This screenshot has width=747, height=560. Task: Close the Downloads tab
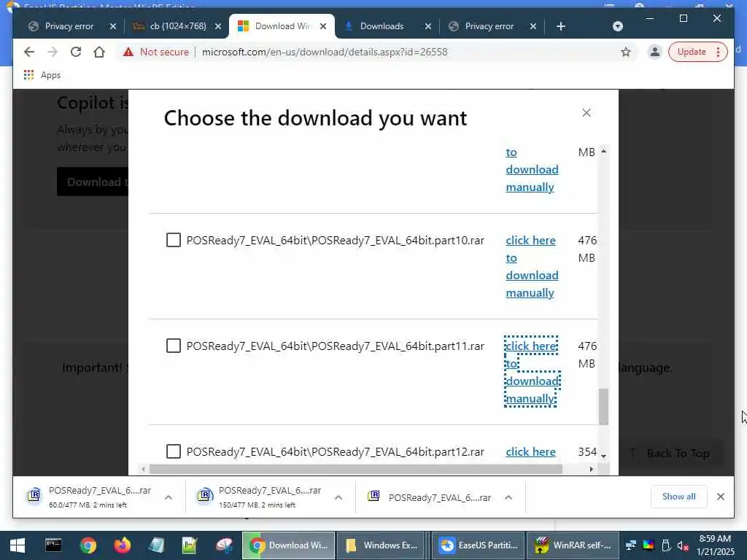(x=427, y=26)
